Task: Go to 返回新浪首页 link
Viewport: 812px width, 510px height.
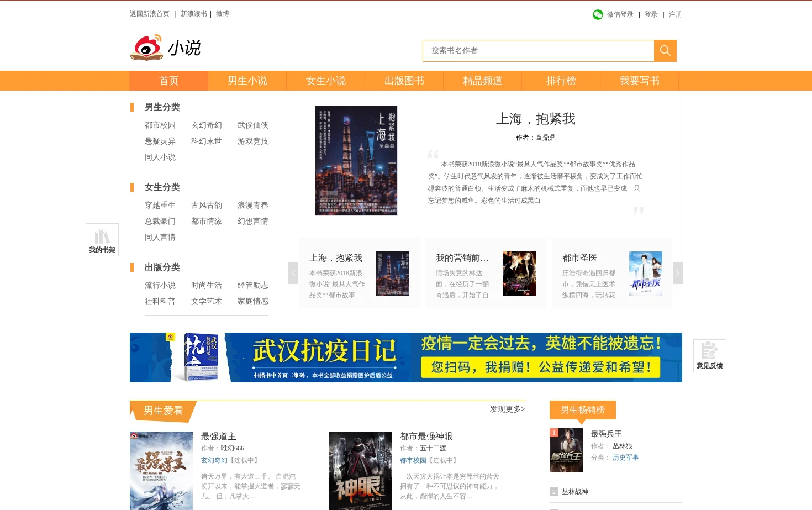Action: click(150, 14)
